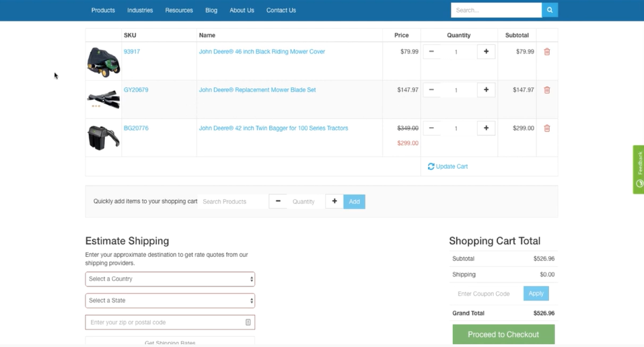Decrease quantity of SKU GY20679
Viewport: 644px width, 347px height.
click(431, 90)
